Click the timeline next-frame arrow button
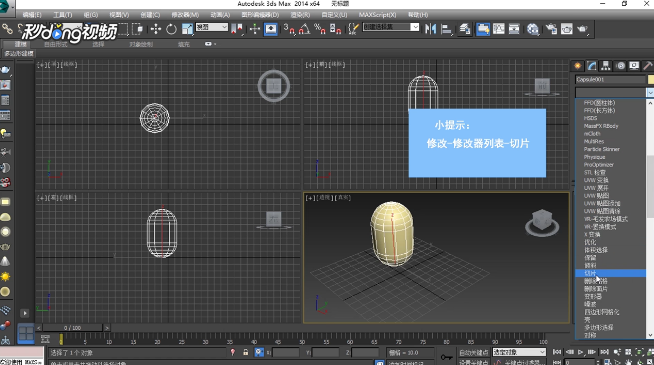 (x=107, y=328)
